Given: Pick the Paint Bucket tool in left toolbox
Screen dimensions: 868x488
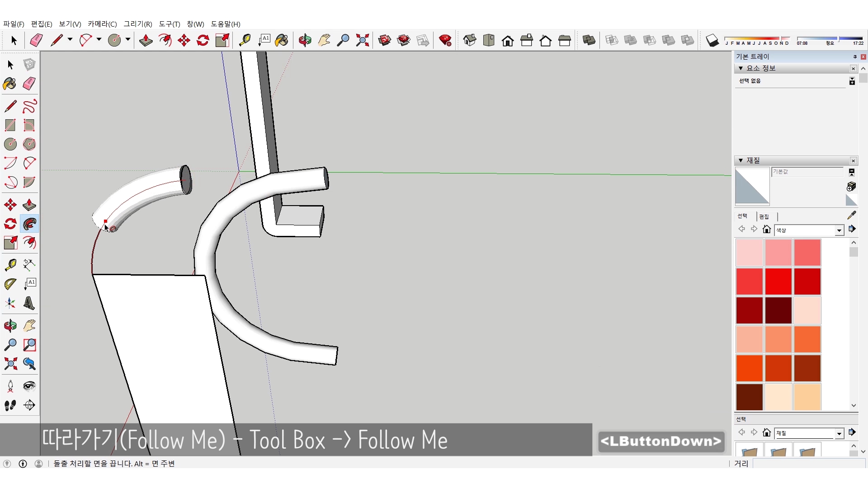Looking at the screenshot, I should click(x=10, y=84).
